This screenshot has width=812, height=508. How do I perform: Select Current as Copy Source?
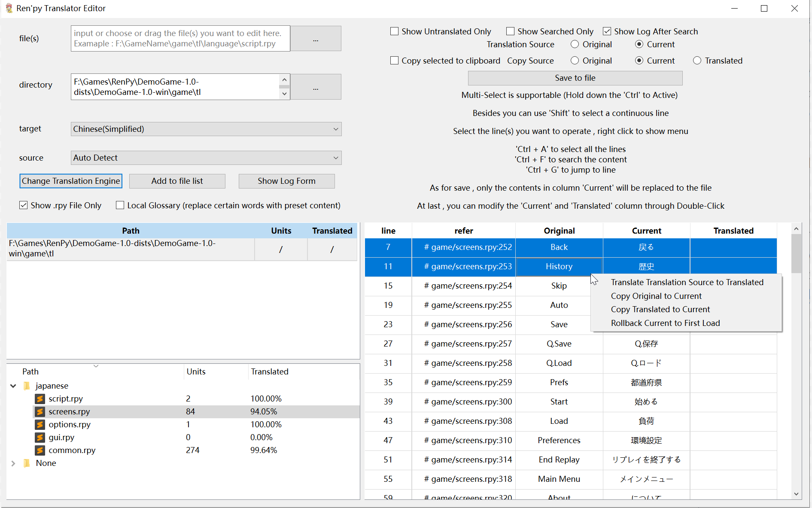pyautogui.click(x=639, y=61)
